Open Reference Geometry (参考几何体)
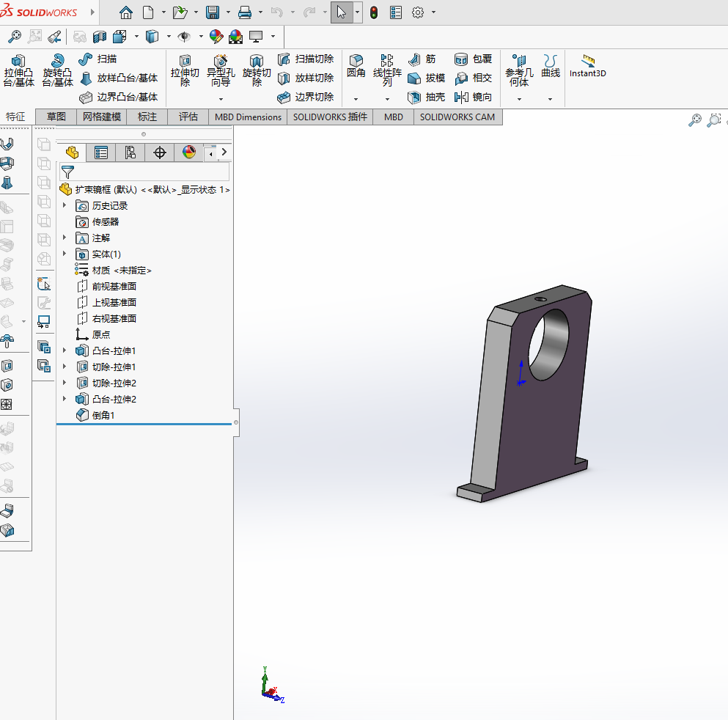 [x=519, y=70]
